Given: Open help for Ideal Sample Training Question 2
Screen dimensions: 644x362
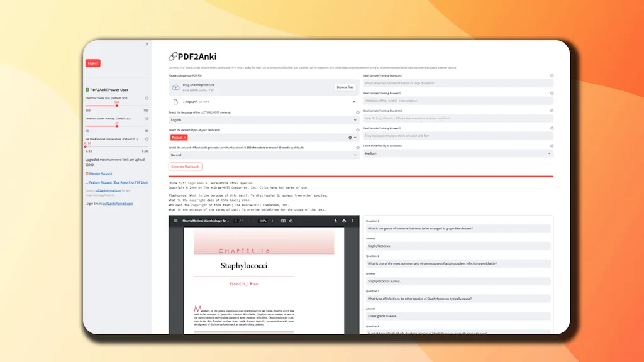Looking at the screenshot, I should (552, 111).
